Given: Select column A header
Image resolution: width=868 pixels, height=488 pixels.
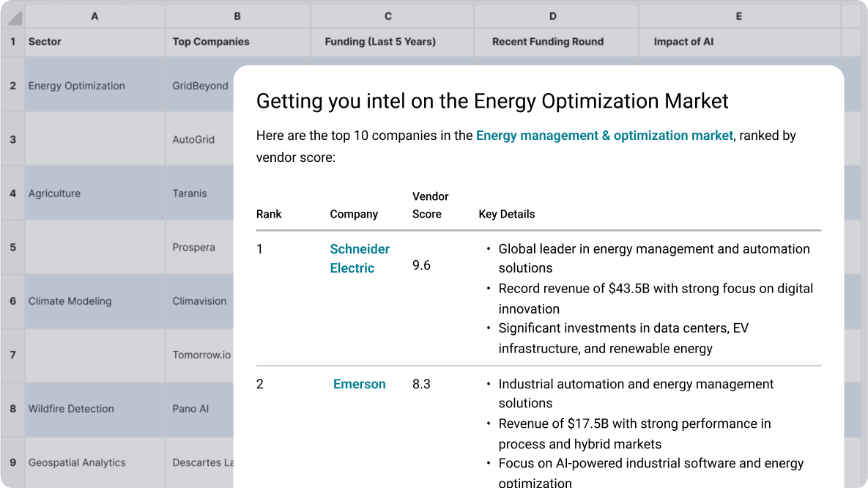Looking at the screenshot, I should [x=94, y=16].
